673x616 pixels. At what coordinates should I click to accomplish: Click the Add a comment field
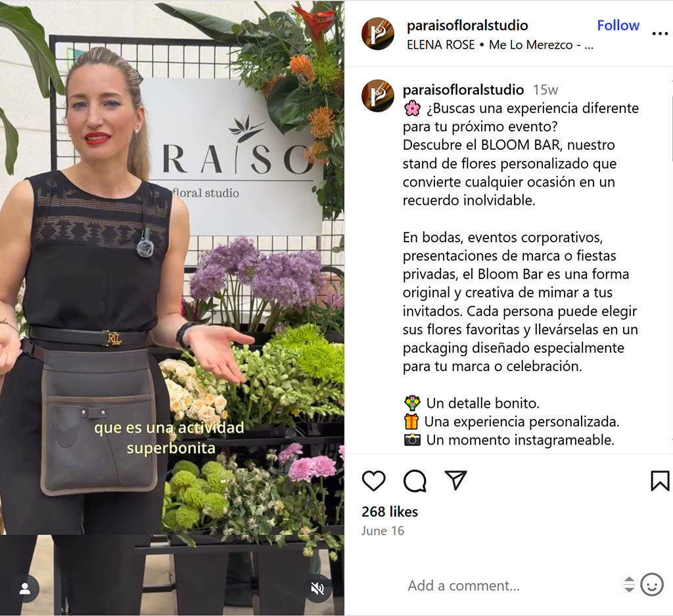511,586
